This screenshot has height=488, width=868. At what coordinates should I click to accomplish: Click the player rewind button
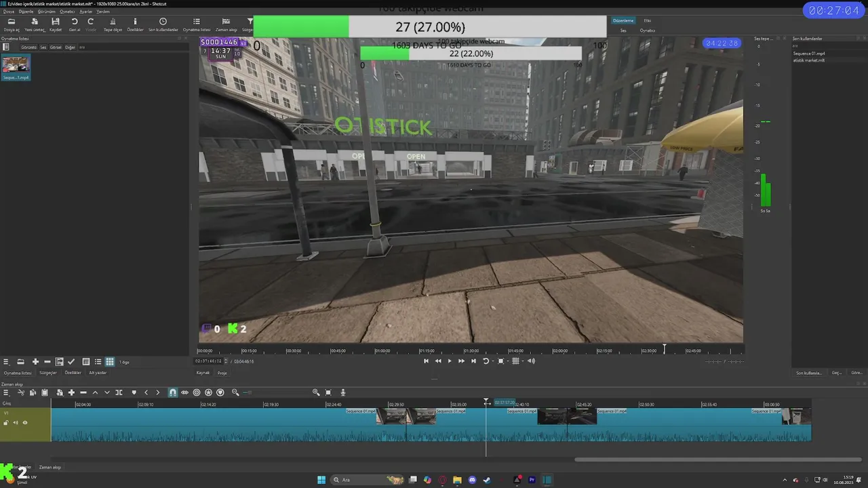click(x=438, y=361)
